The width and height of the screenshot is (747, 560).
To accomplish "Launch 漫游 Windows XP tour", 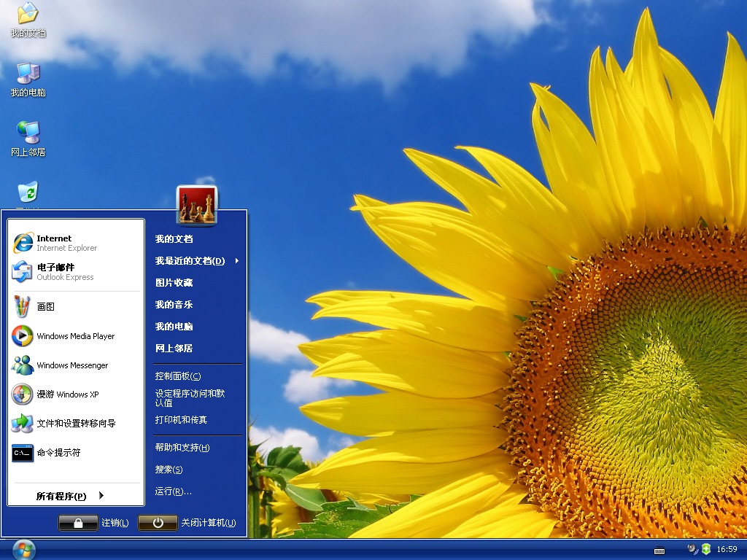I will coord(67,394).
